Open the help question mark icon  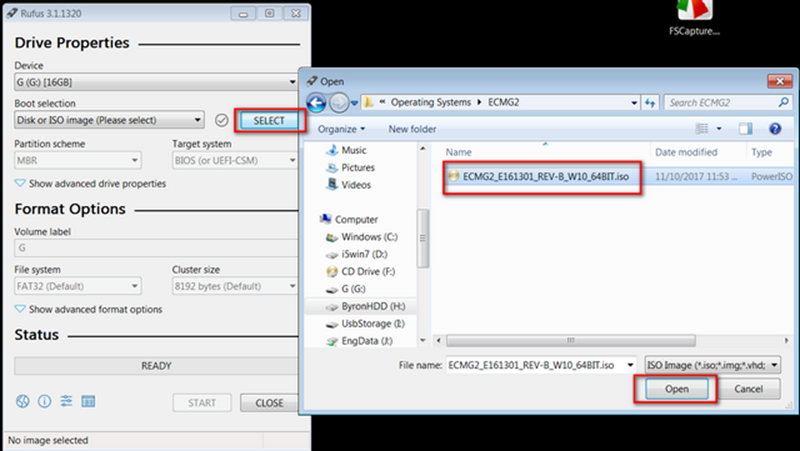[775, 129]
